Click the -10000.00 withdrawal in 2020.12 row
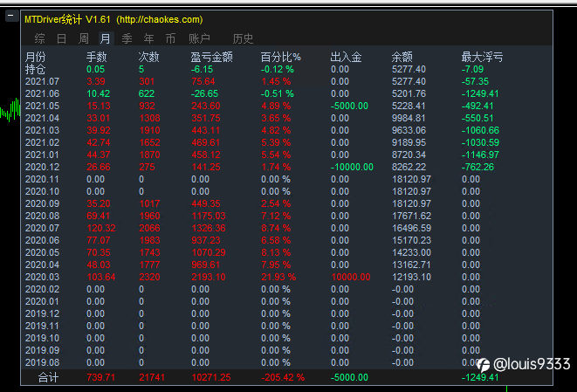 pyautogui.click(x=352, y=167)
